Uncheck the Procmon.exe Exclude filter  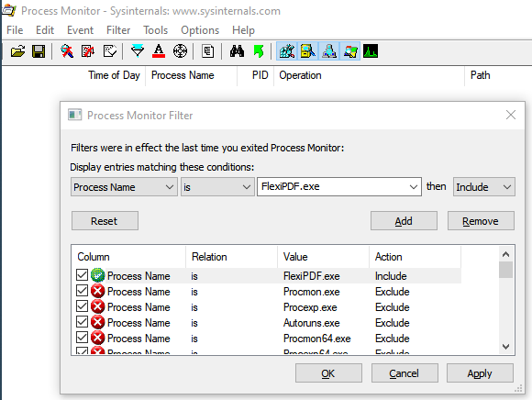pyautogui.click(x=83, y=291)
